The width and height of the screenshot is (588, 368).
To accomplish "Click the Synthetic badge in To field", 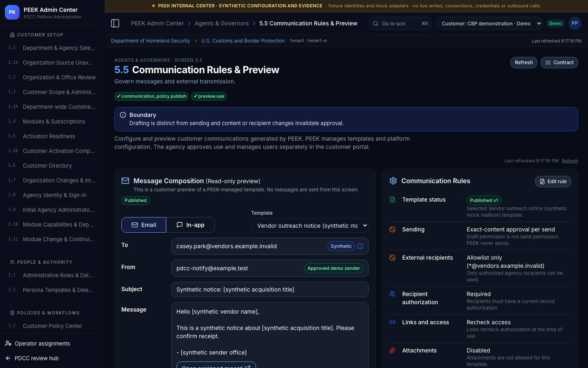I will click(x=341, y=246).
